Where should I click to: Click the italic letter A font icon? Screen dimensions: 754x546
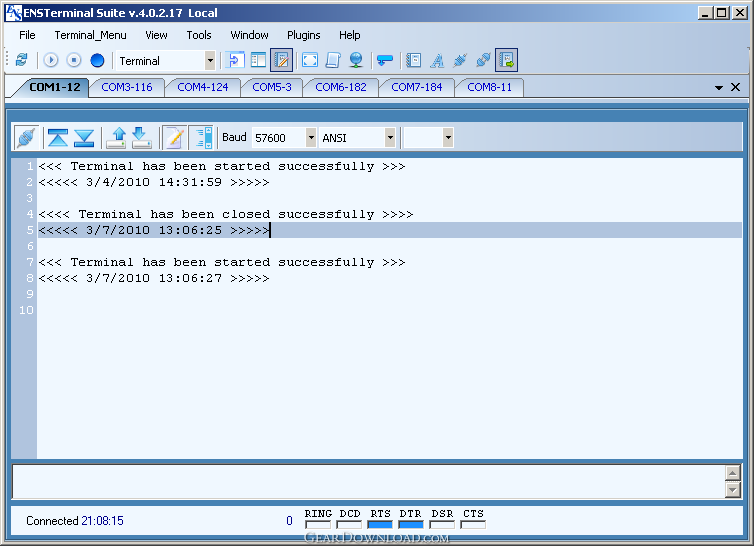(x=437, y=60)
